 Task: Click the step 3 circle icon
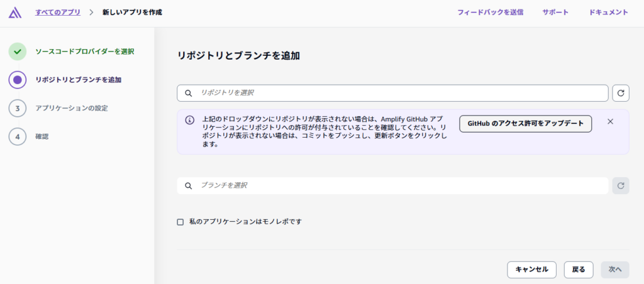(18, 108)
